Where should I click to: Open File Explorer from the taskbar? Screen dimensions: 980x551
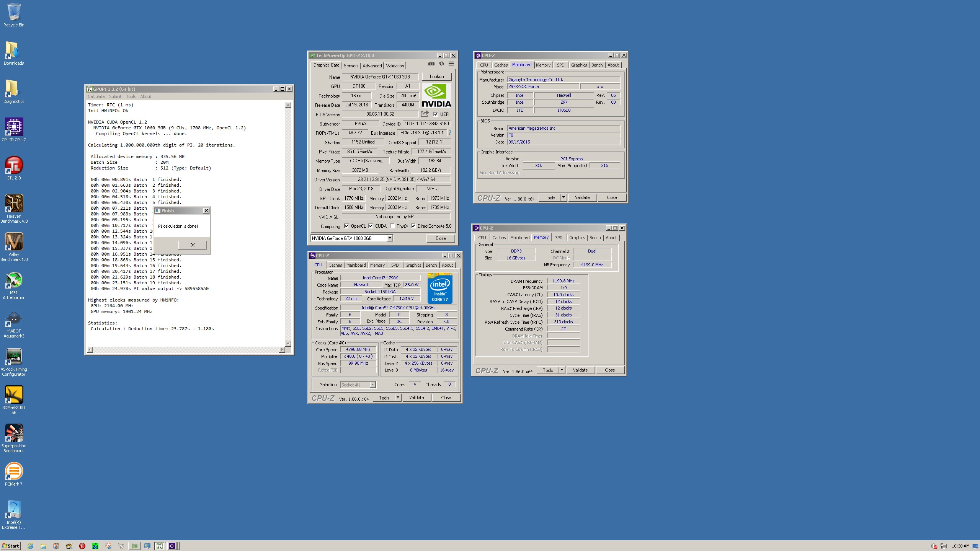[x=43, y=546]
